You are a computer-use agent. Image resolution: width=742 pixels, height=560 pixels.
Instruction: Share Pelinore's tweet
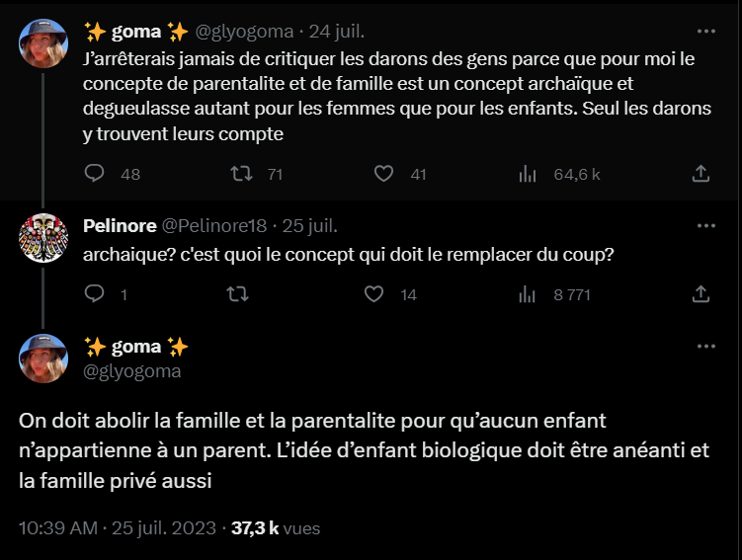coord(700,293)
